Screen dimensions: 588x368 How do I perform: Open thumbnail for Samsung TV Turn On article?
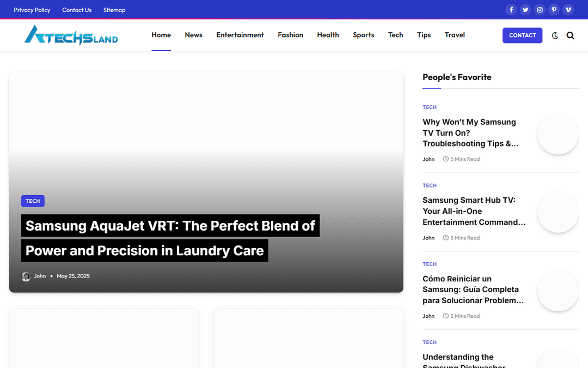click(558, 134)
